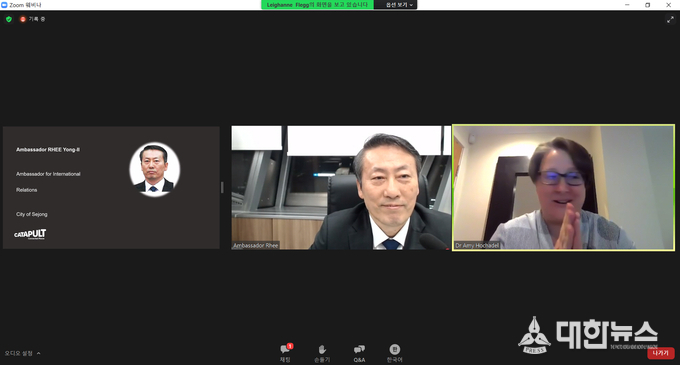
Task: Click the shared slide with Catapult logo
Action: click(x=111, y=188)
